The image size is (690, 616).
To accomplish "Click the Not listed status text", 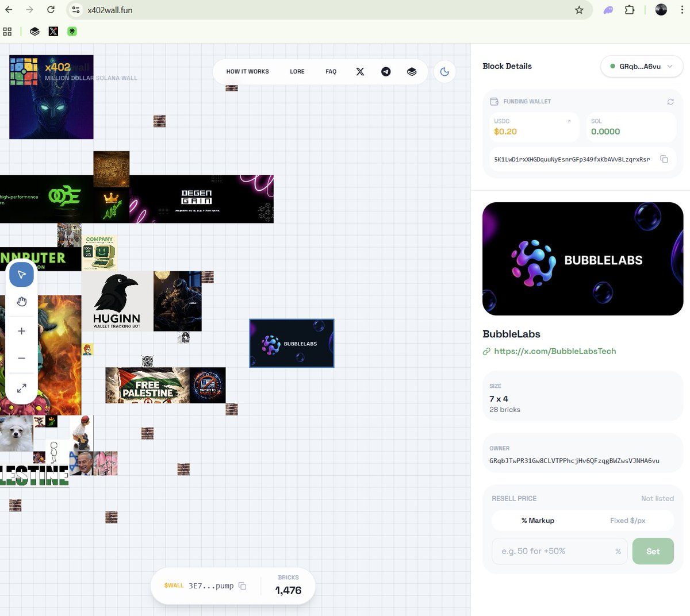I will tap(657, 499).
